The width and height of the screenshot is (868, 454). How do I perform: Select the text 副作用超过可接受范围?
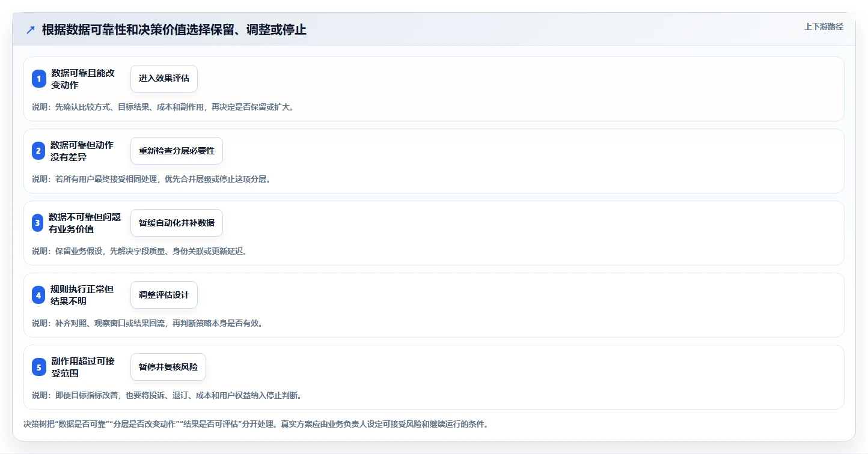pos(83,367)
